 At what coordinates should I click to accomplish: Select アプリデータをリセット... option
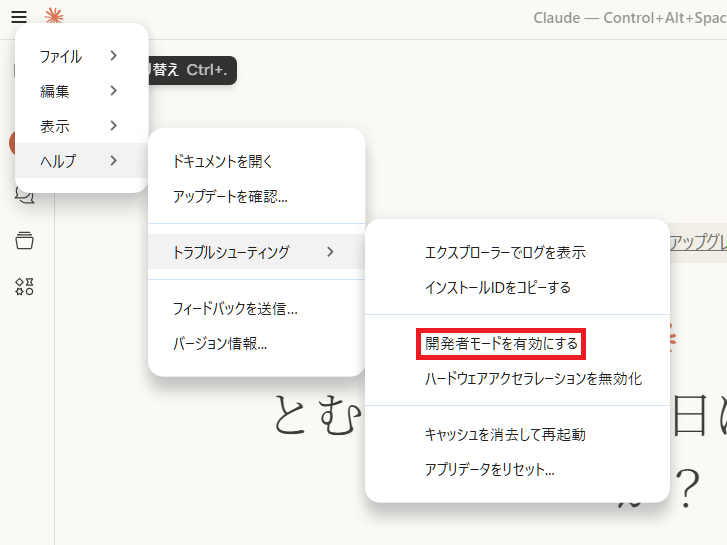tap(490, 469)
